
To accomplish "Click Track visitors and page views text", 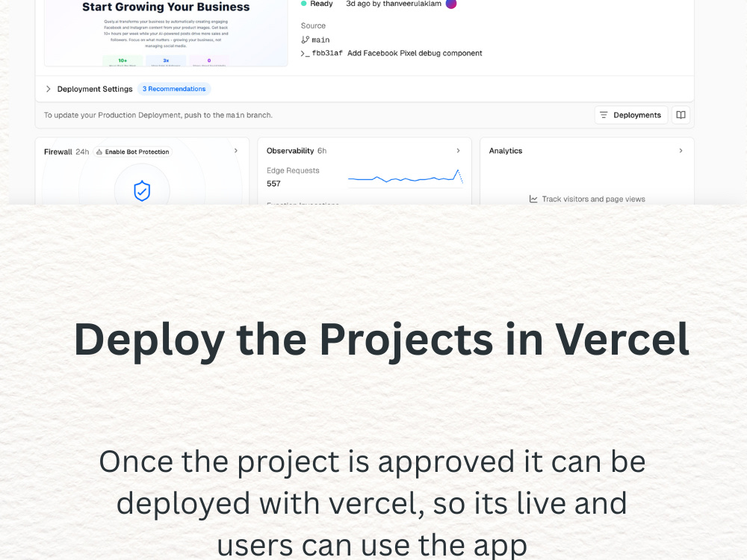I will [x=594, y=199].
